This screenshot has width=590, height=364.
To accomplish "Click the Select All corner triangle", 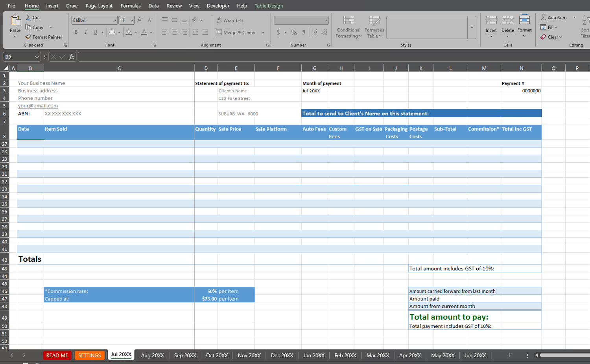I will [6, 68].
